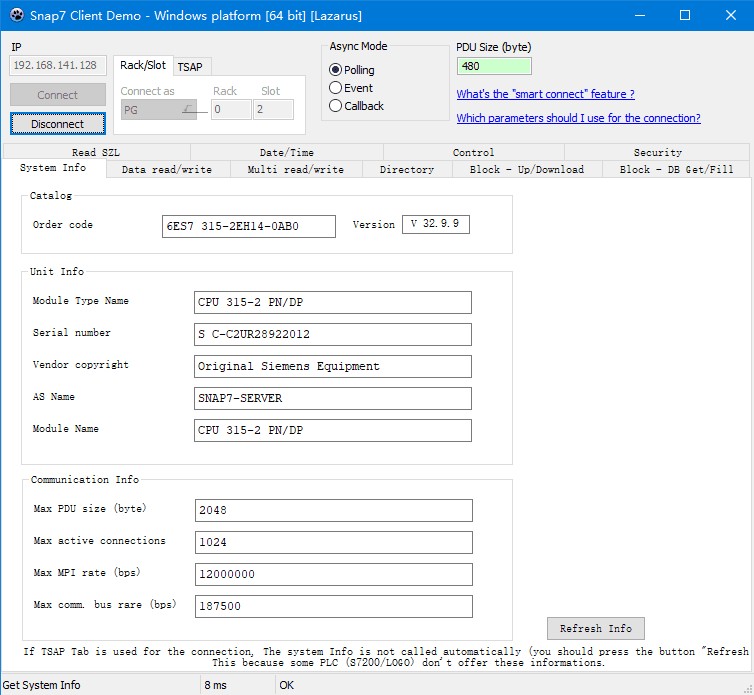This screenshot has width=754, height=695.
Task: Go to the Directory tab
Action: [406, 170]
